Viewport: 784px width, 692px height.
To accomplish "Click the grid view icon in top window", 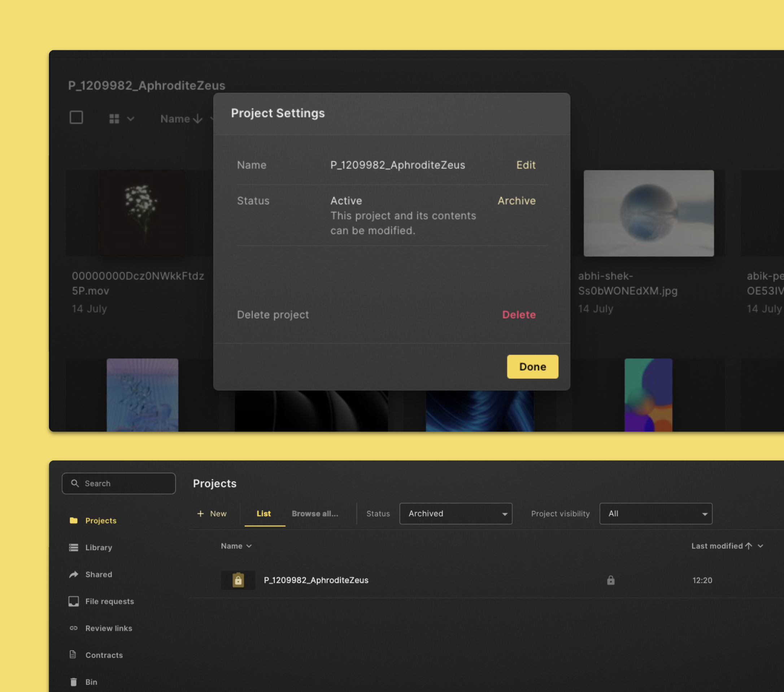I will (x=114, y=118).
